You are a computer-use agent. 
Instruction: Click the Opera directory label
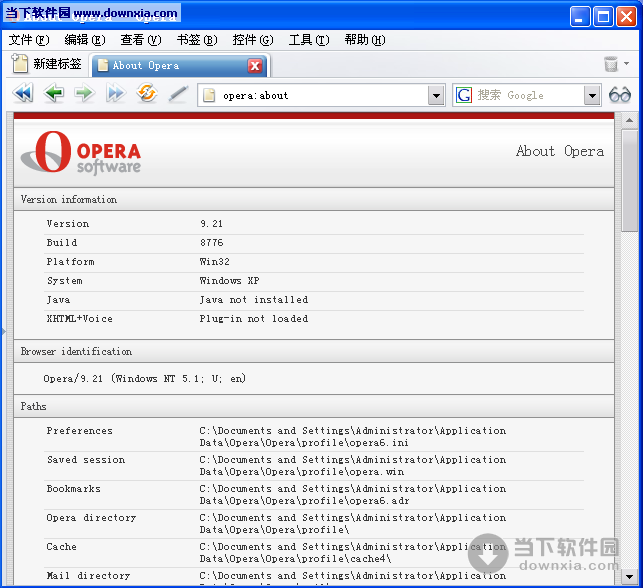coord(91,518)
